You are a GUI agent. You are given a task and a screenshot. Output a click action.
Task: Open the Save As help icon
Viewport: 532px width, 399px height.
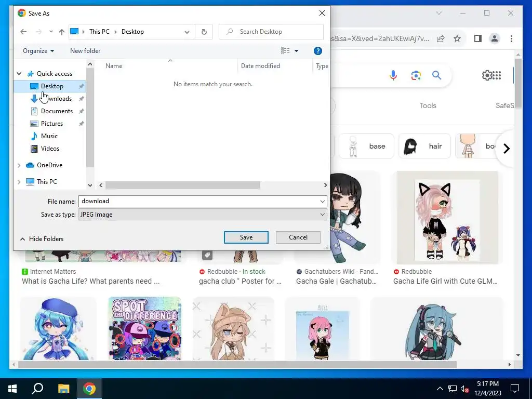317,51
